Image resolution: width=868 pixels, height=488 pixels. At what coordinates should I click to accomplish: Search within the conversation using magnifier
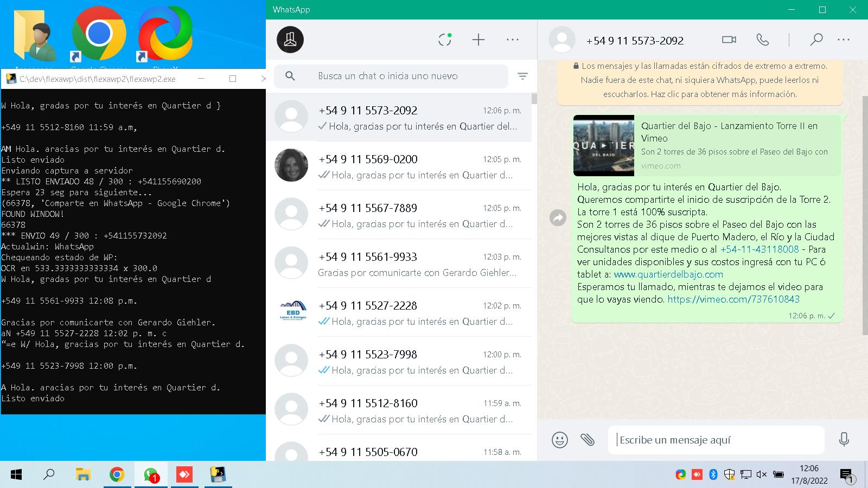816,40
